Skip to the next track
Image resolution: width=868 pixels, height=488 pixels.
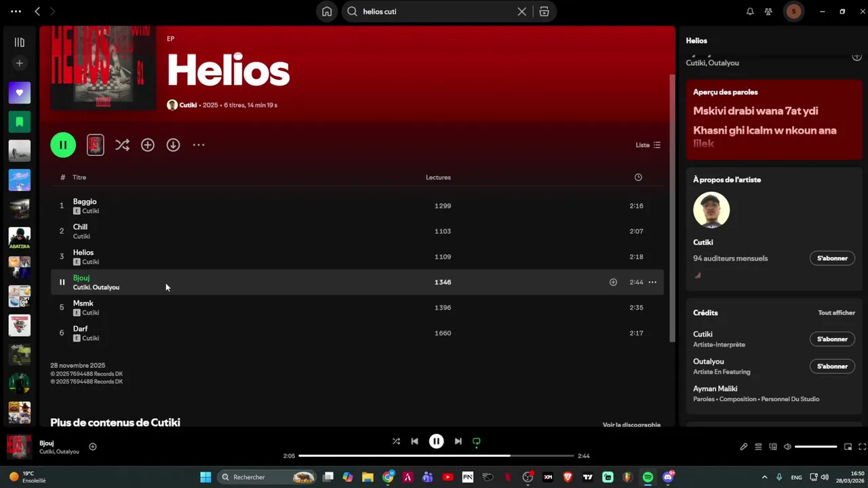[x=458, y=441]
